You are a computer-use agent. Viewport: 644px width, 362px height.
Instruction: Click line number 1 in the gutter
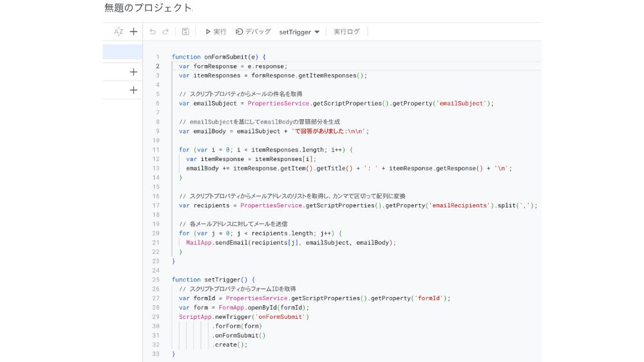pyautogui.click(x=157, y=57)
